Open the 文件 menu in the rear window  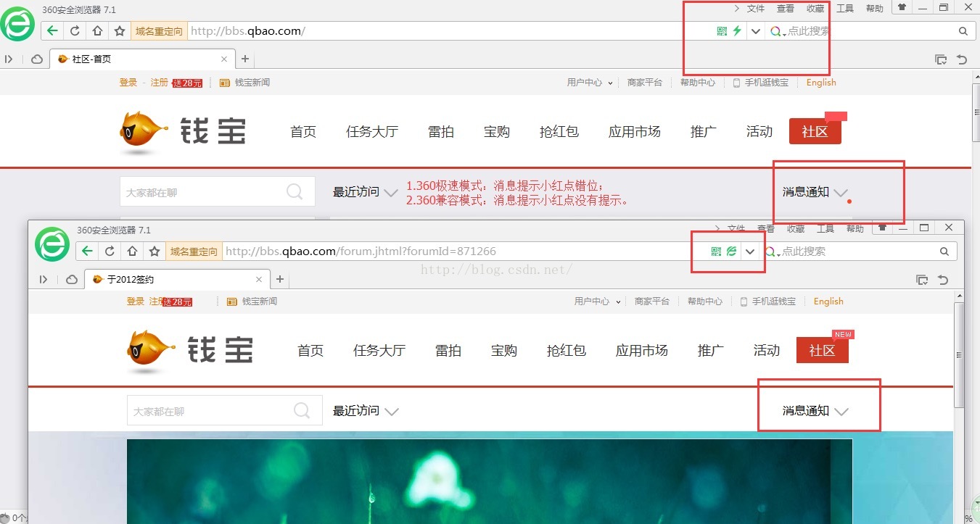pos(756,9)
